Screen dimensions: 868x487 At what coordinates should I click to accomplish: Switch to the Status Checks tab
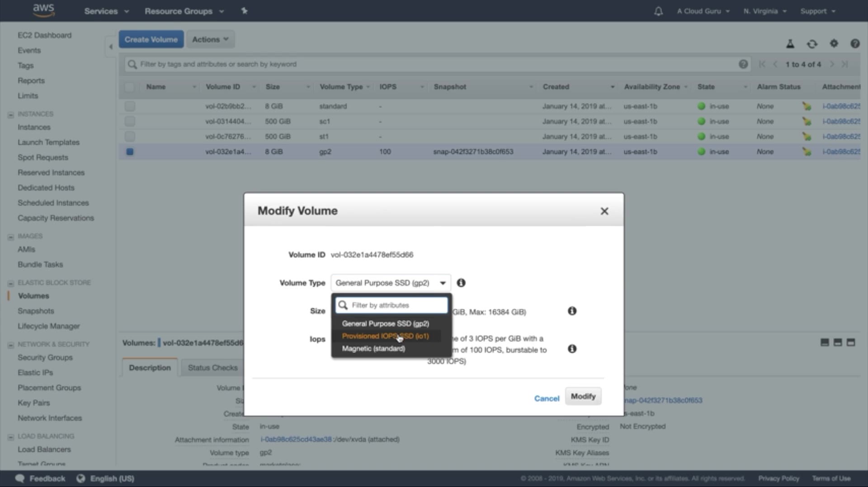tap(212, 368)
